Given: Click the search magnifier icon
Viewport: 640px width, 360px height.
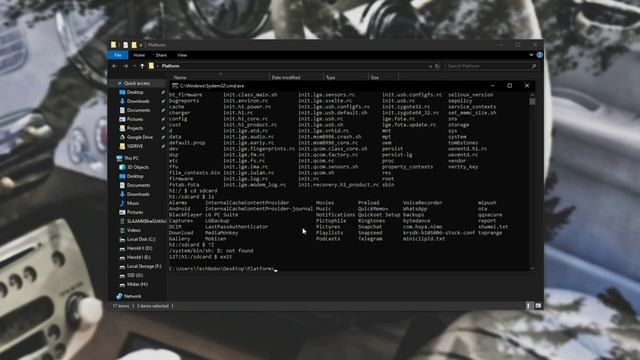Looking at the screenshot, I should tap(534, 66).
